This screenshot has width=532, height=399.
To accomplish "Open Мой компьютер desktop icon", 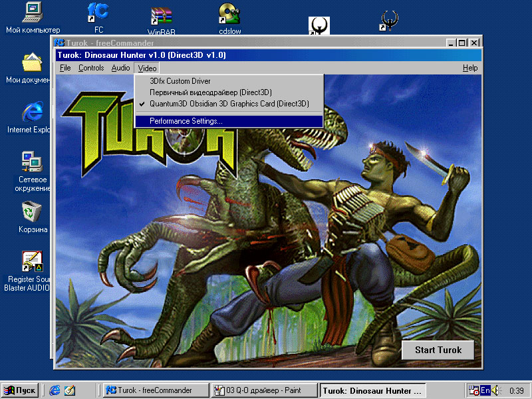I will point(33,18).
